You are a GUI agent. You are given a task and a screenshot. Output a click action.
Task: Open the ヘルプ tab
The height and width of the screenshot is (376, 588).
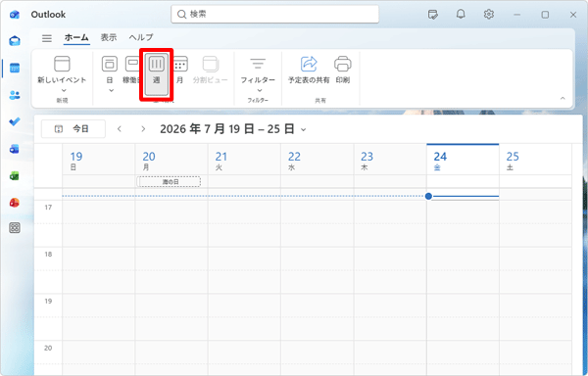[141, 37]
